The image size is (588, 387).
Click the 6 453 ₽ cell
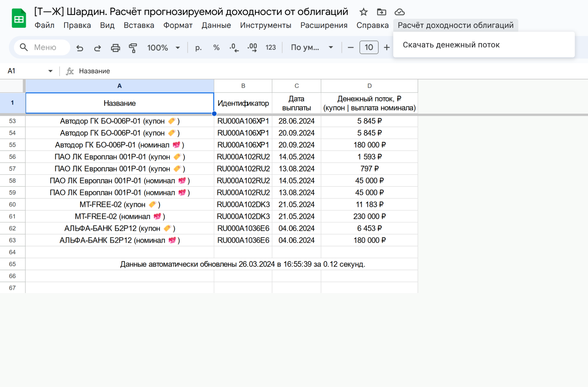[370, 228]
